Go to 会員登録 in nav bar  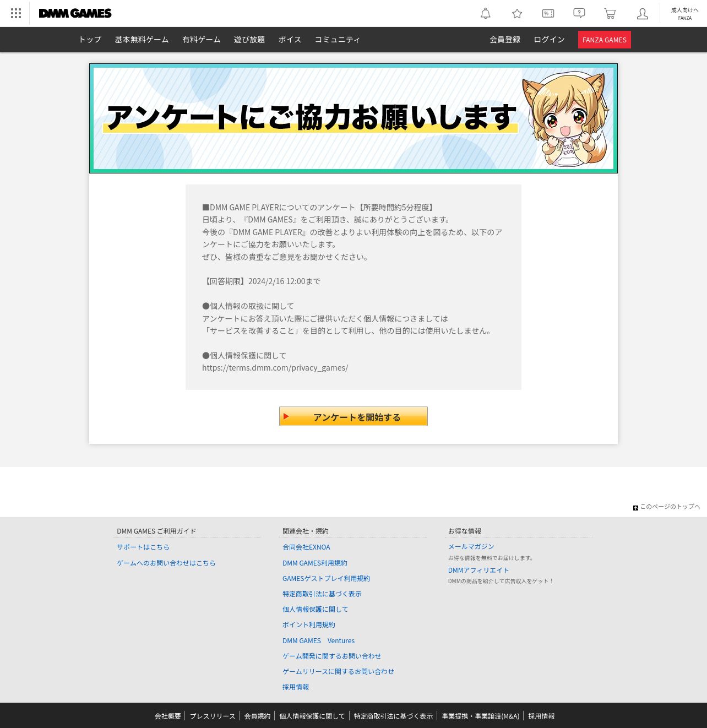click(505, 40)
